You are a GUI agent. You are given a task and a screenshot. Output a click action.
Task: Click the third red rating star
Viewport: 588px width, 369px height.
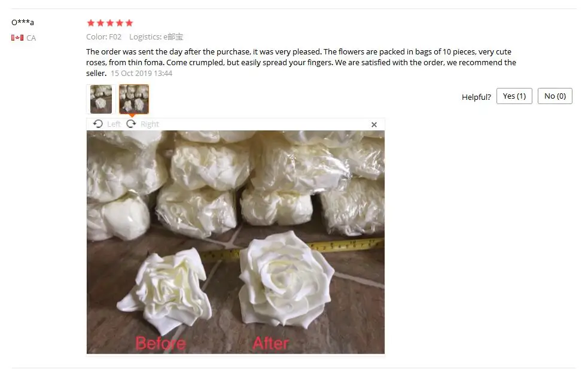(x=110, y=23)
